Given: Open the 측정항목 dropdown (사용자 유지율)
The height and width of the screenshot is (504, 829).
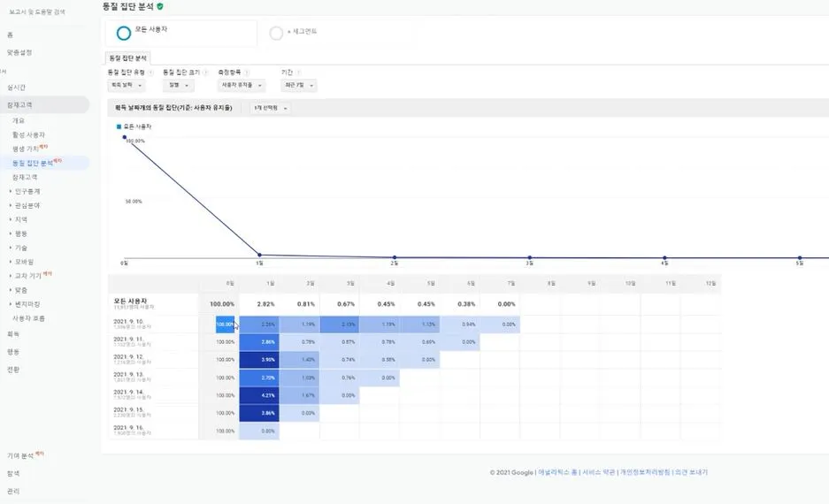Looking at the screenshot, I should pyautogui.click(x=242, y=85).
